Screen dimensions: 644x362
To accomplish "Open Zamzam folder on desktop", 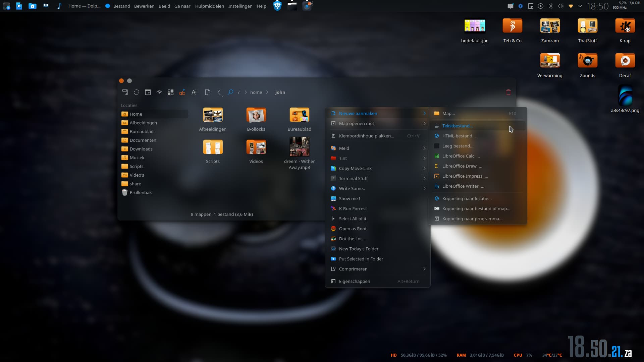I will pyautogui.click(x=550, y=31).
